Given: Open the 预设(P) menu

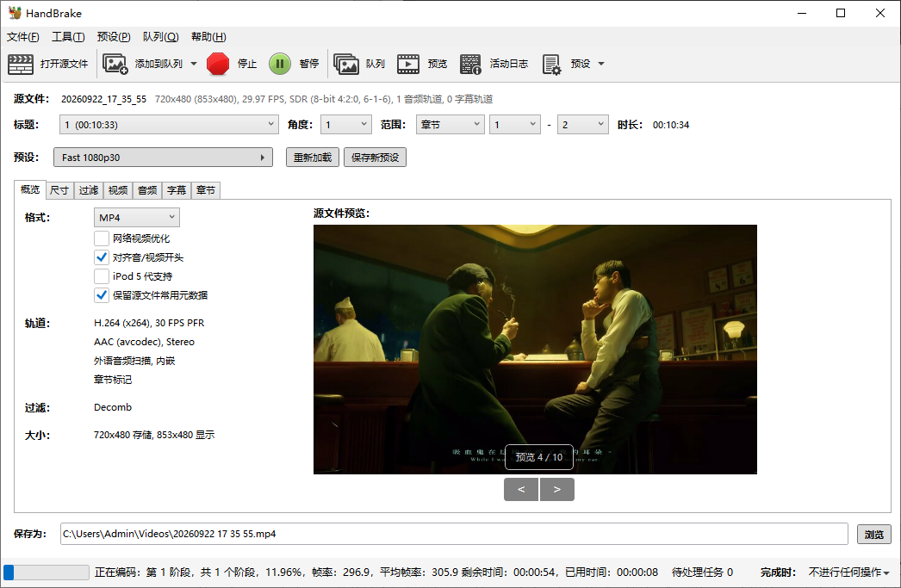Looking at the screenshot, I should pos(114,37).
